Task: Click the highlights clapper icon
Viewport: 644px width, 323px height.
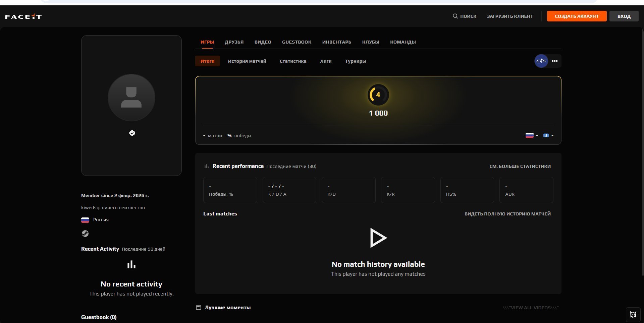Action: (199, 308)
